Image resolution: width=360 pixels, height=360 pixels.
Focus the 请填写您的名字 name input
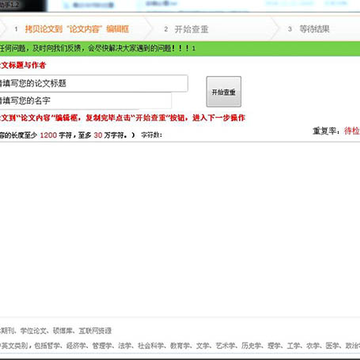click(x=86, y=100)
